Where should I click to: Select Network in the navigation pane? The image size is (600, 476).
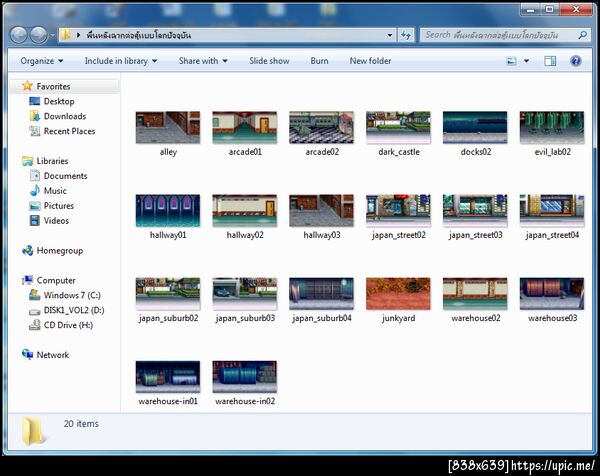tap(53, 355)
